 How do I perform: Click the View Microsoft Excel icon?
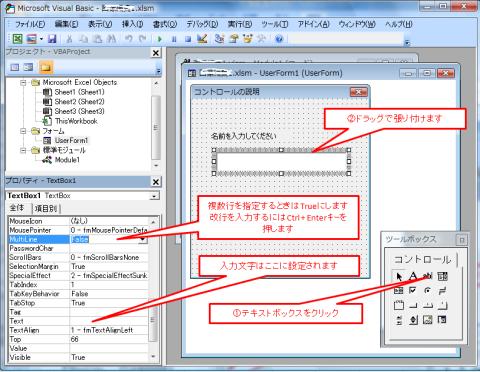pos(17,39)
